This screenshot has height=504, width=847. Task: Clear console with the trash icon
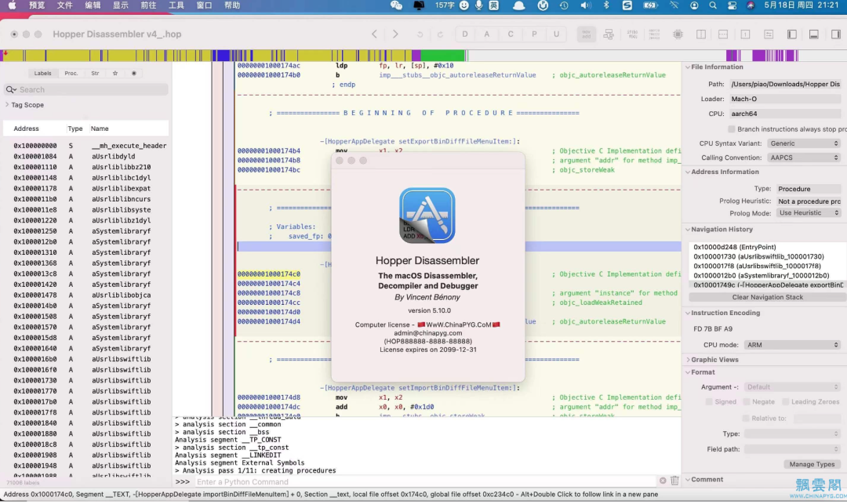(674, 480)
